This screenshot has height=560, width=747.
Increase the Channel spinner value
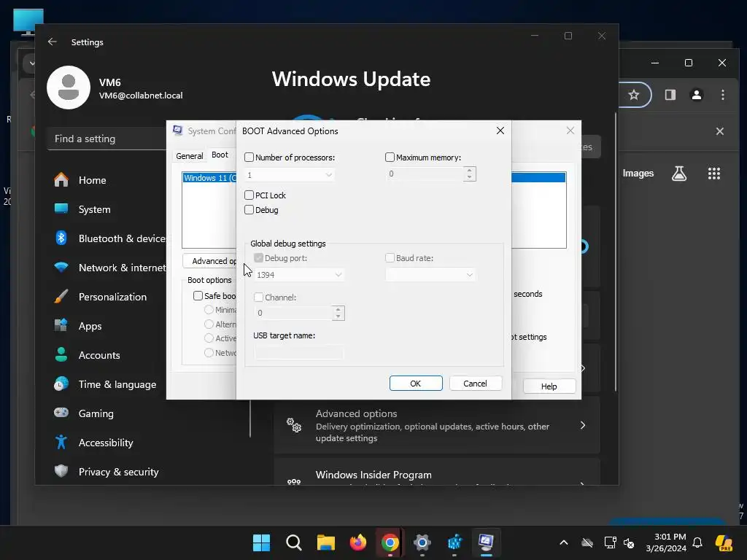pyautogui.click(x=338, y=309)
